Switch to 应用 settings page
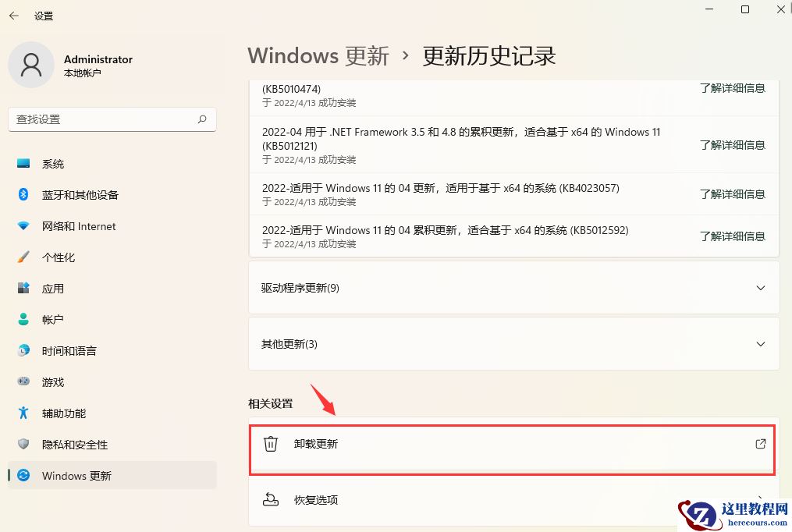The image size is (792, 532). (x=52, y=288)
